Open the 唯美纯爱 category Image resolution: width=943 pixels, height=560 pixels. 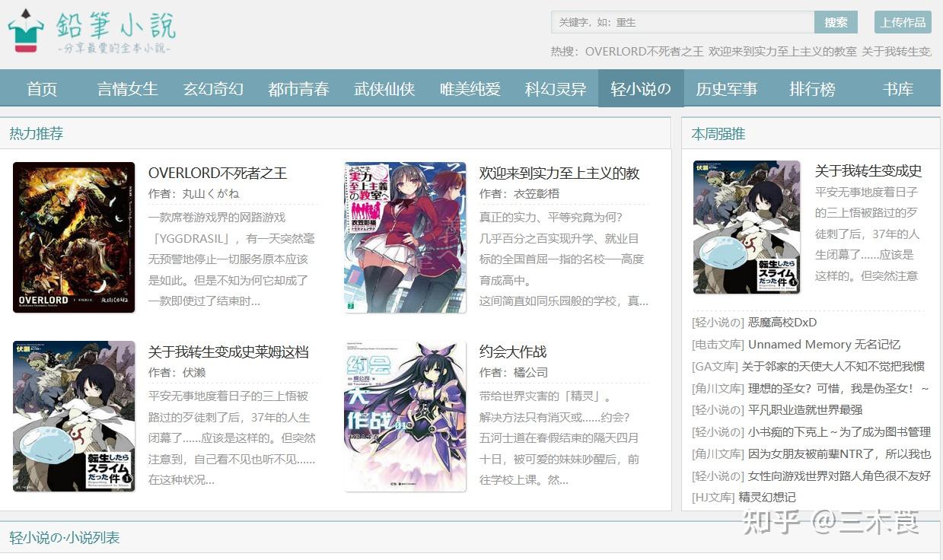[470, 88]
